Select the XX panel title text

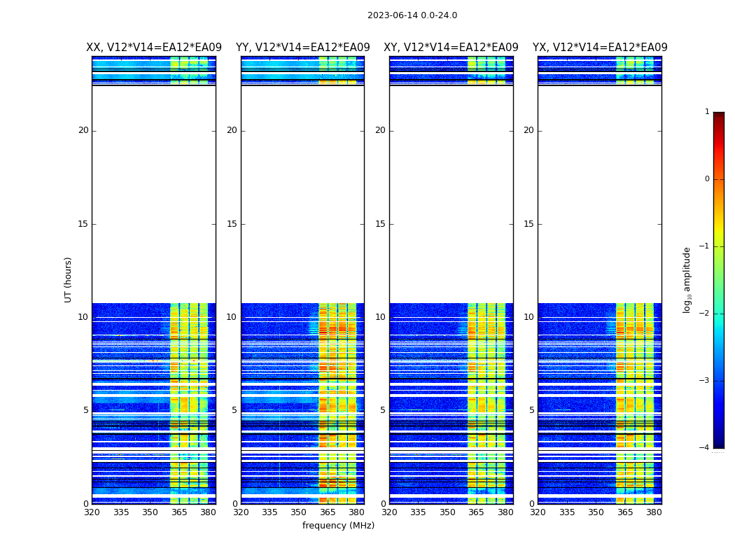pyautogui.click(x=153, y=48)
